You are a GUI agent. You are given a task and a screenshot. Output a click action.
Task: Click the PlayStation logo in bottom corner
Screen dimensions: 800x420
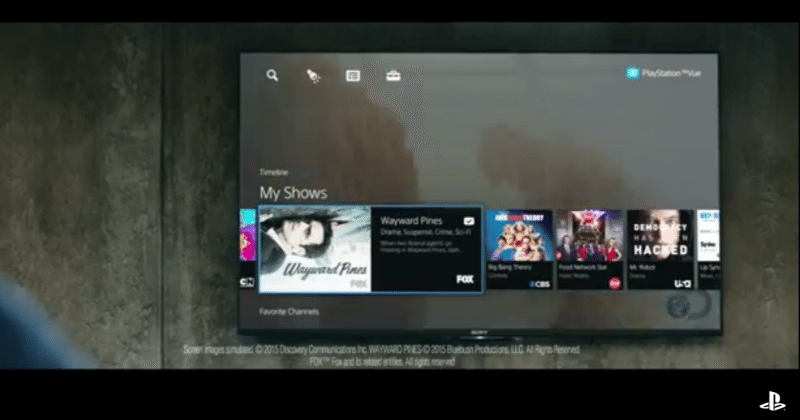[772, 401]
